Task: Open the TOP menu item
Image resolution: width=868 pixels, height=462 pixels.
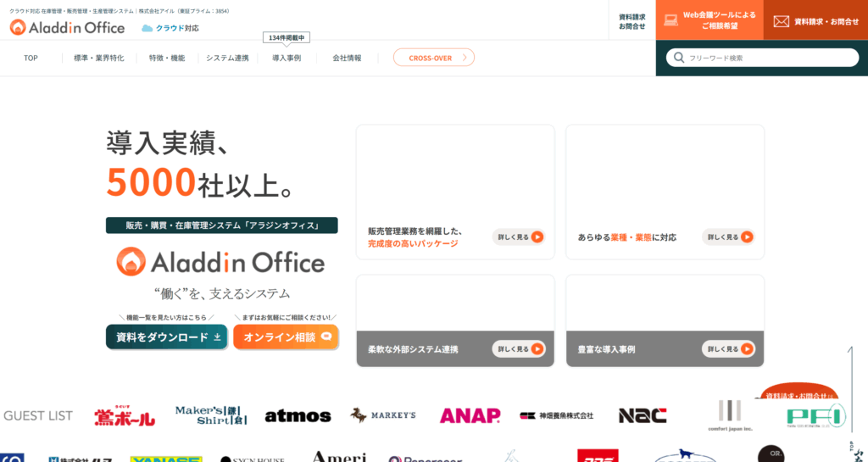Action: pyautogui.click(x=31, y=58)
